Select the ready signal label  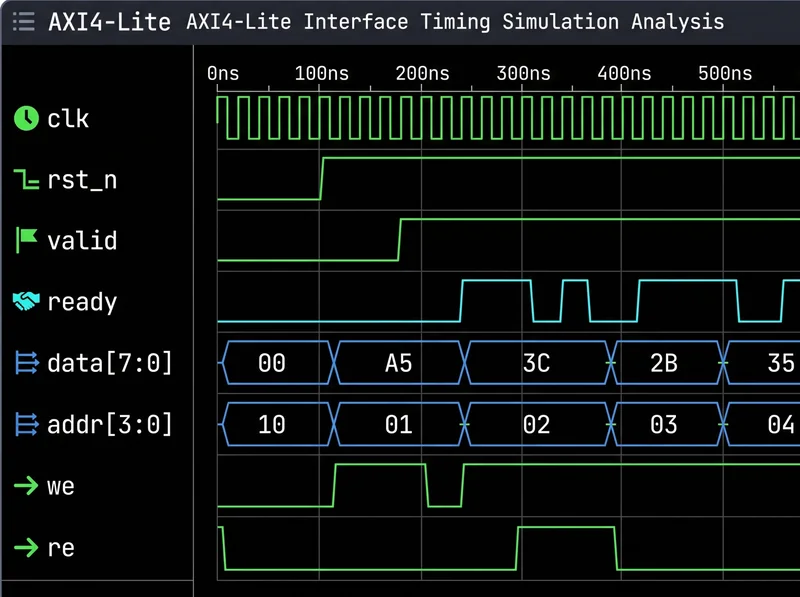(82, 302)
